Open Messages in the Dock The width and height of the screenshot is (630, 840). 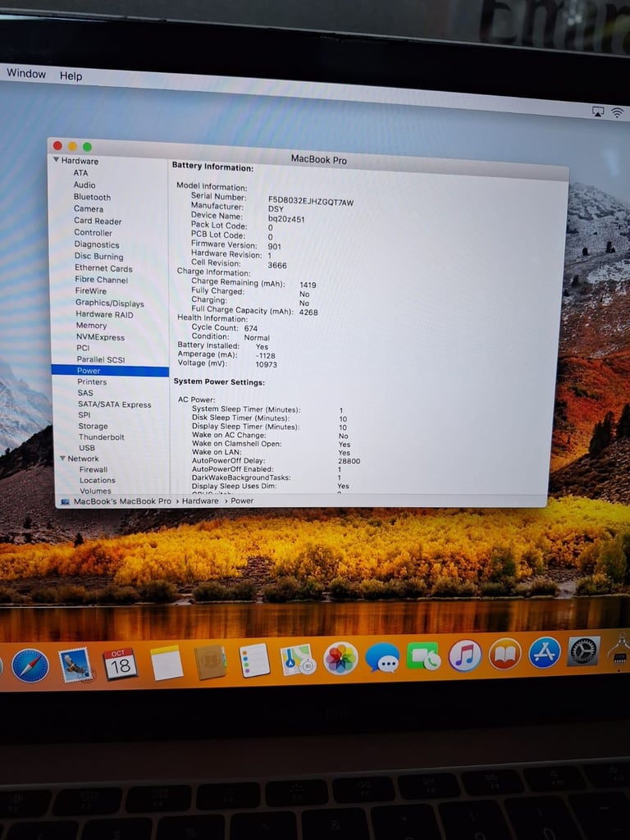coord(382,657)
